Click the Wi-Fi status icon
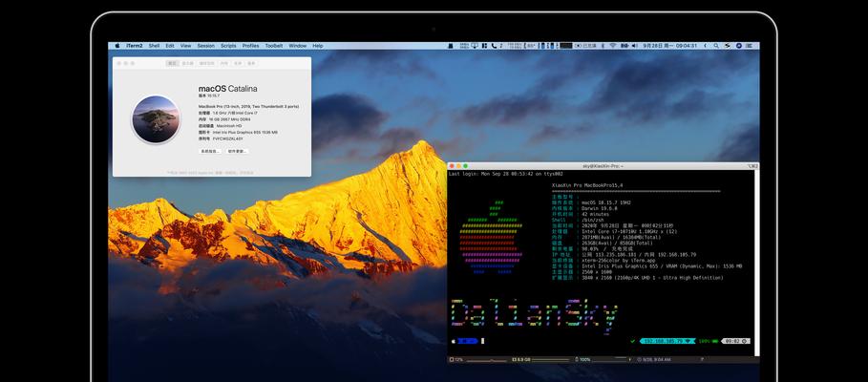Viewport: 868px width, 382px height. click(x=613, y=46)
